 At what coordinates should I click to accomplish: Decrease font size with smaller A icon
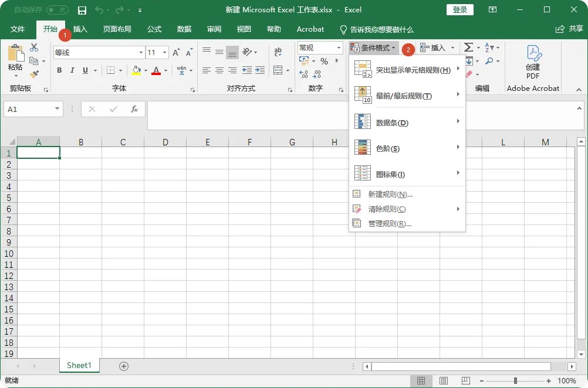click(x=190, y=52)
